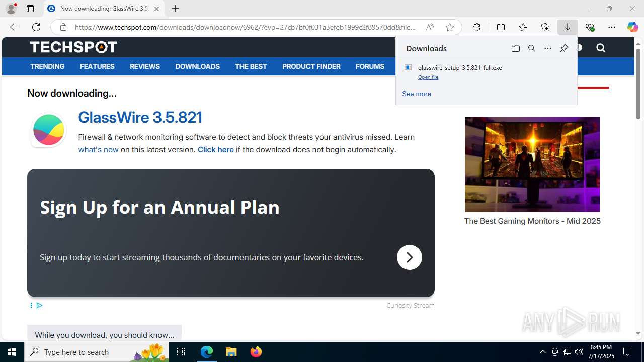Toggle TechSpot dark mode icon
This screenshot has width=644, height=362.
click(579, 48)
